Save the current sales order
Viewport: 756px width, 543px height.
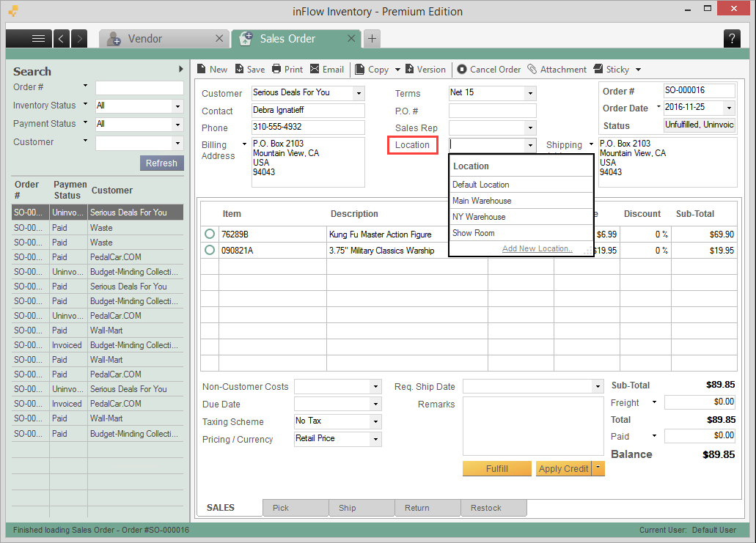pyautogui.click(x=250, y=70)
